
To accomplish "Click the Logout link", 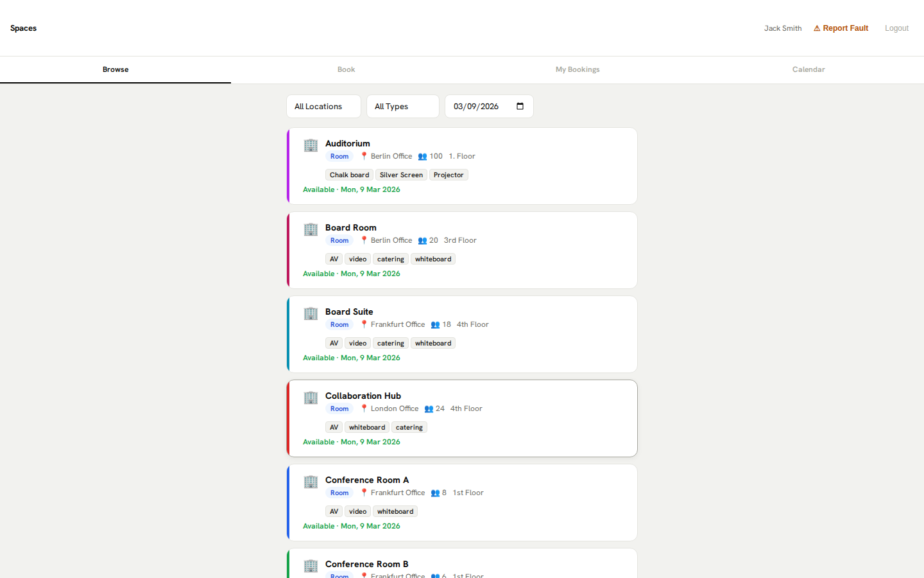I will (896, 28).
